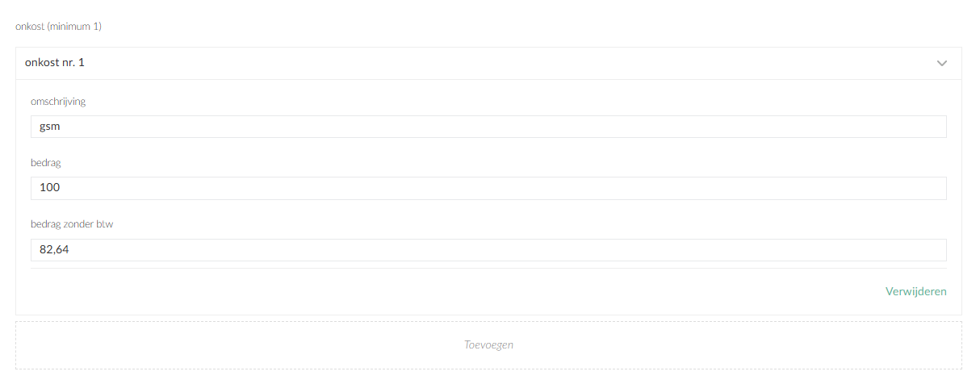The width and height of the screenshot is (980, 384).
Task: Click the onkost nr. 1 header bar
Action: click(488, 63)
